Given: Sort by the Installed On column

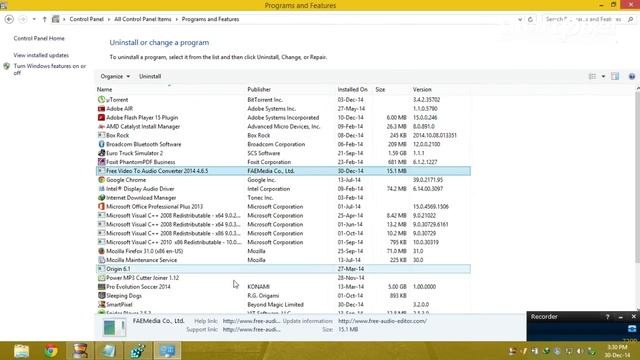Looking at the screenshot, I should point(353,89).
